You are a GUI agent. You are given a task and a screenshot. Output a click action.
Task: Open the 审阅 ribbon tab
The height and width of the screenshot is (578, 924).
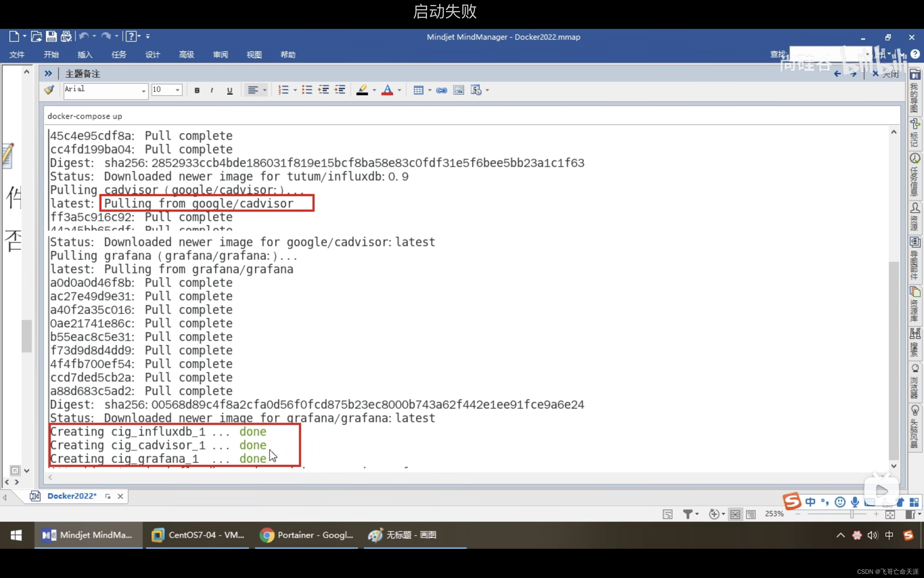220,55
